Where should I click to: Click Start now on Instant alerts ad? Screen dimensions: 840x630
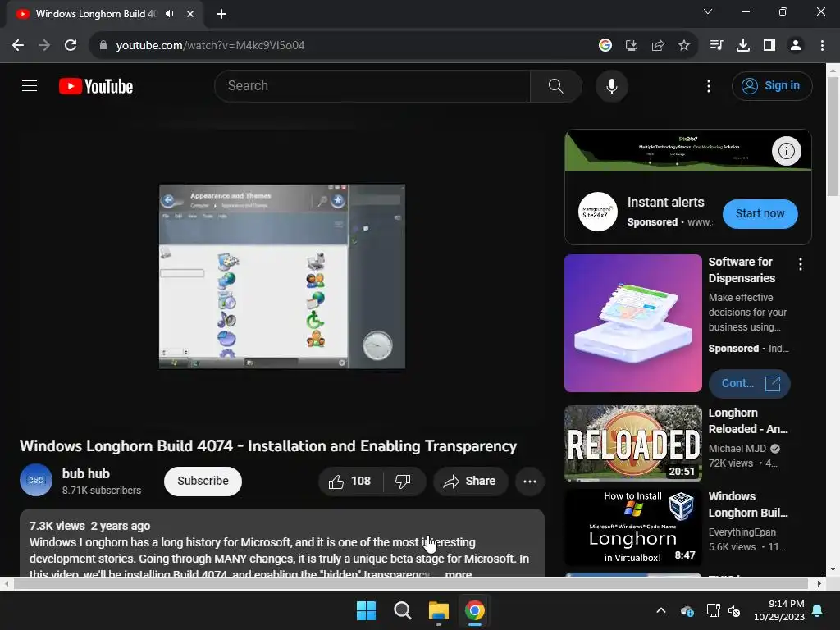(760, 213)
